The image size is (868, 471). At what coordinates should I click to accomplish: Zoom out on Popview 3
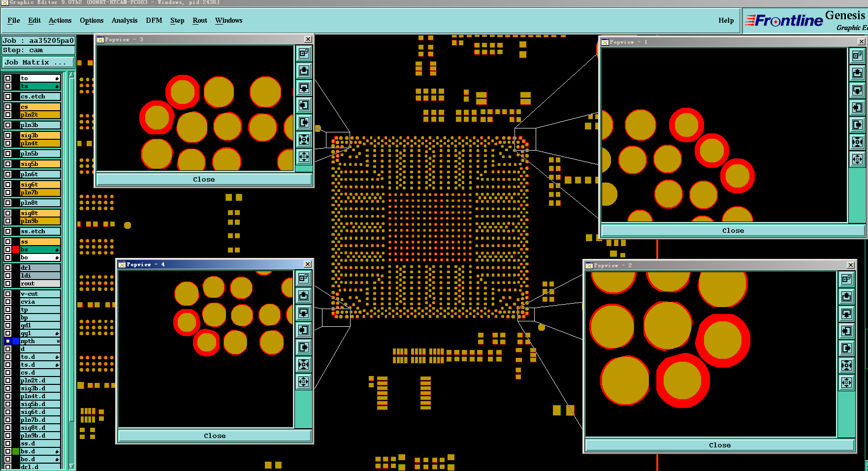point(304,157)
